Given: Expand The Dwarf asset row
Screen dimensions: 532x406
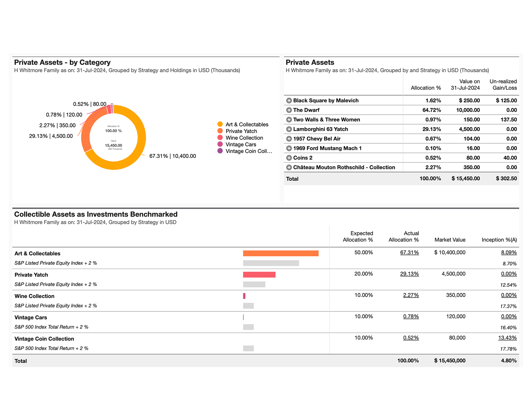Looking at the screenshot, I should coord(289,110).
